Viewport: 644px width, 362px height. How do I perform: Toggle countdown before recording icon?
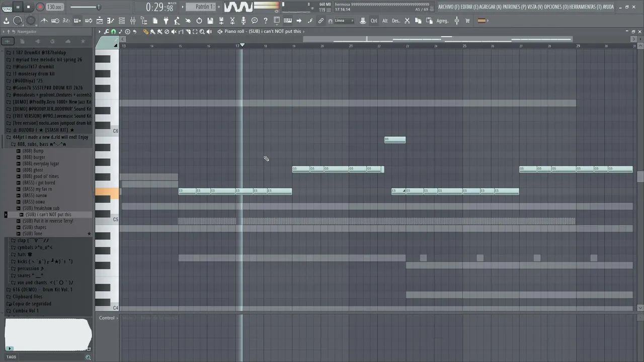66,21
